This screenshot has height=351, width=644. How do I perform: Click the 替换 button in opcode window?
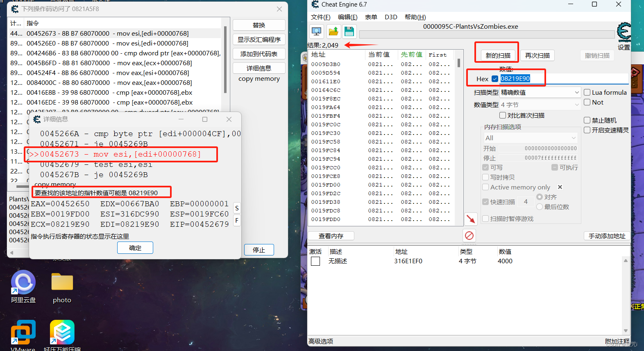point(259,25)
